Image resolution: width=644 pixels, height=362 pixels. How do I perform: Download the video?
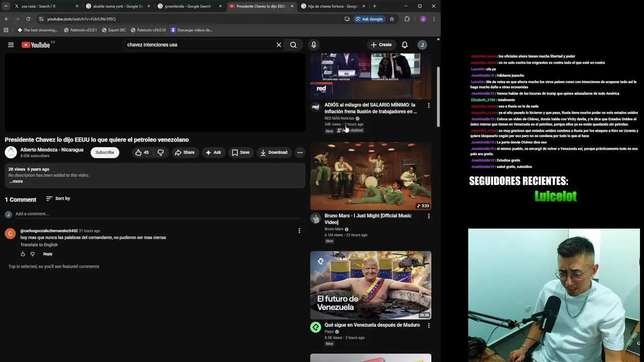(274, 152)
